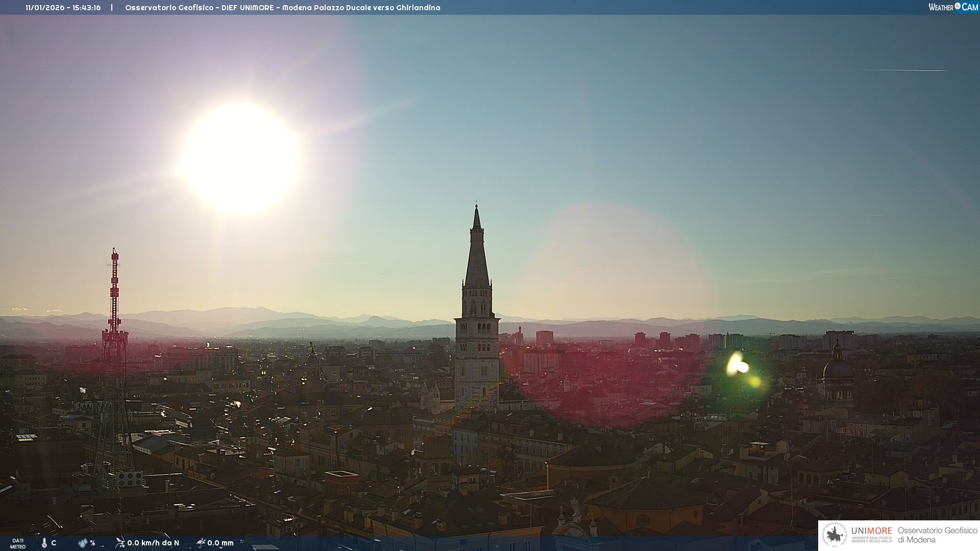980x551 pixels.
Task: Click the humidity water drops icon
Action: (x=83, y=543)
